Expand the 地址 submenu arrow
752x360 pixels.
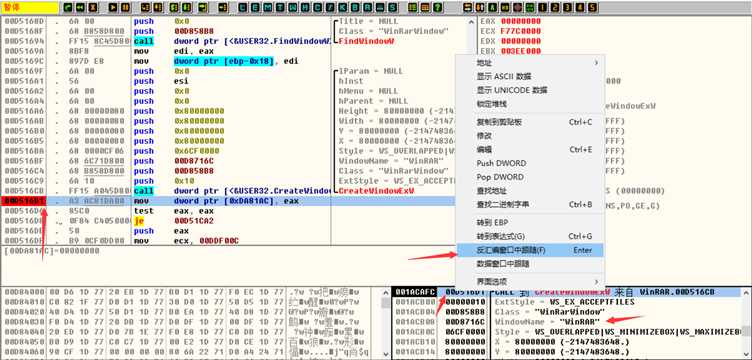(x=596, y=63)
